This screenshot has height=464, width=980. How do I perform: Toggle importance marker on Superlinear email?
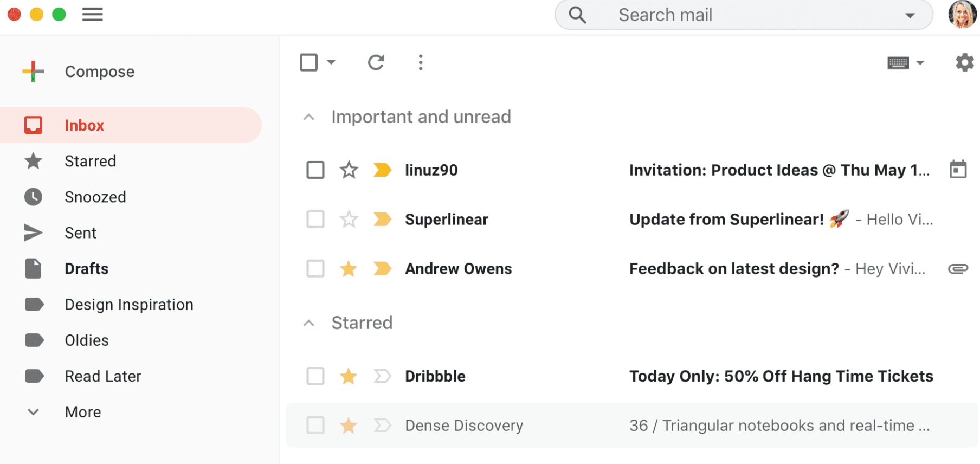click(x=382, y=220)
